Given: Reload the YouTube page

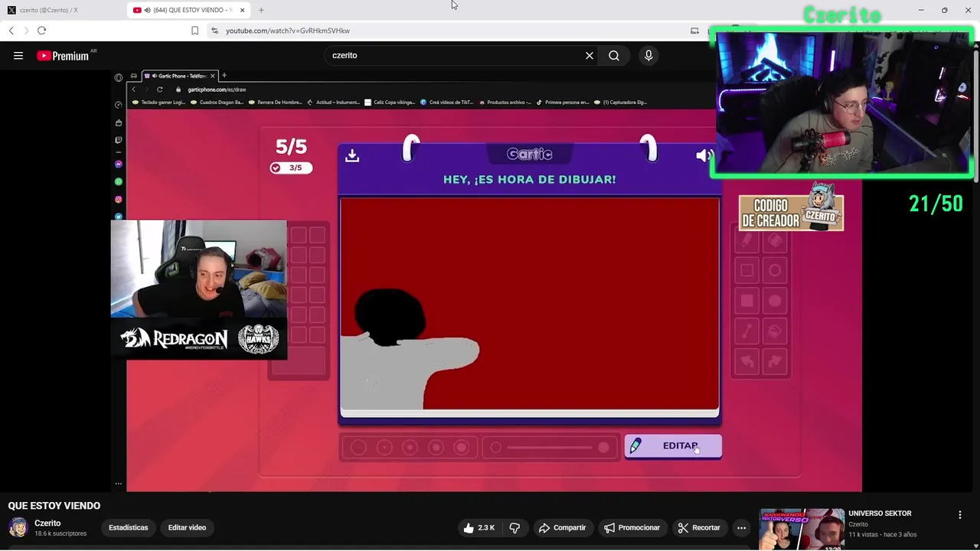Looking at the screenshot, I should tap(41, 31).
